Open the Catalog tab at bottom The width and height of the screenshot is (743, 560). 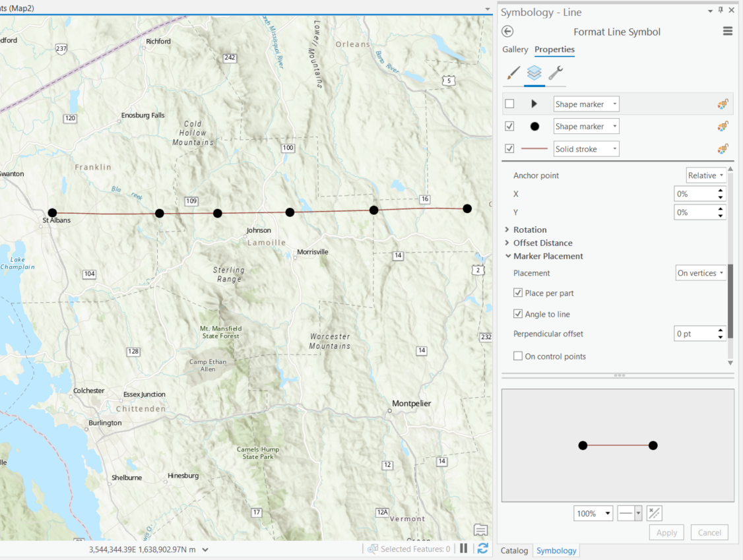pyautogui.click(x=514, y=550)
